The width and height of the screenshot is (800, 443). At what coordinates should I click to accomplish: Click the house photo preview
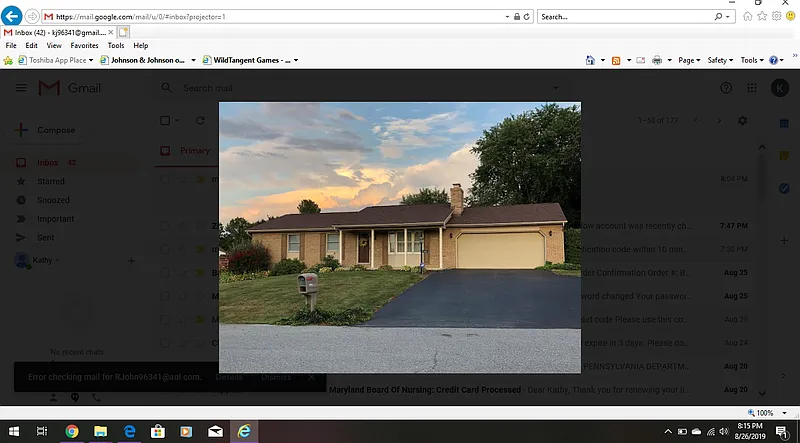(x=400, y=237)
